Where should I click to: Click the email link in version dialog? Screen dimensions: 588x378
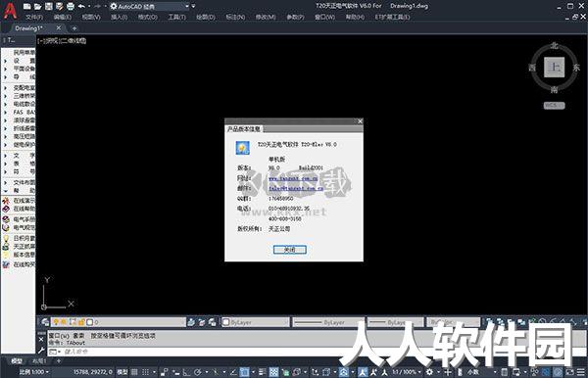[x=296, y=188]
